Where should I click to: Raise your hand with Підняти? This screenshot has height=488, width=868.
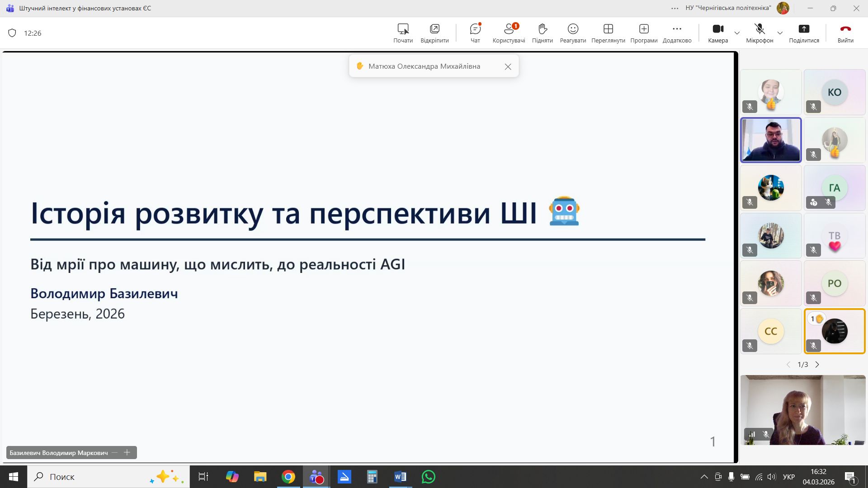pyautogui.click(x=542, y=33)
